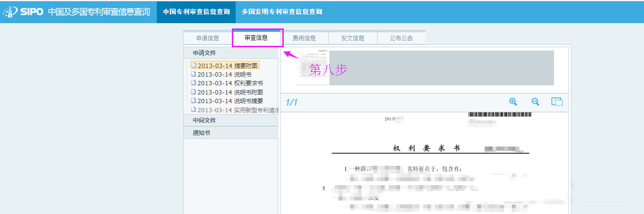
Task: Click file icon beside 实用新型专利请求书
Action: click(193, 110)
